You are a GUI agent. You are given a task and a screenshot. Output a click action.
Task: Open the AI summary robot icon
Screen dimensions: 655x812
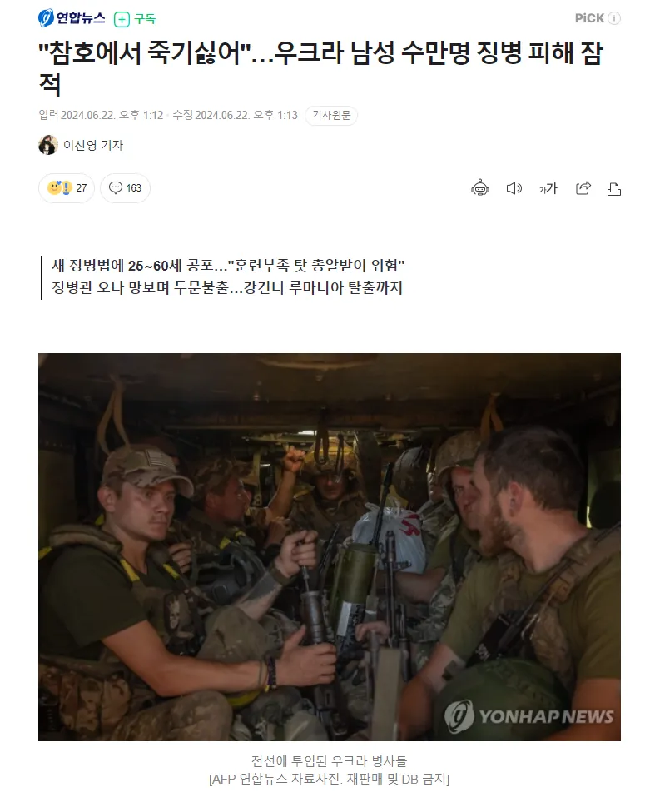(479, 188)
